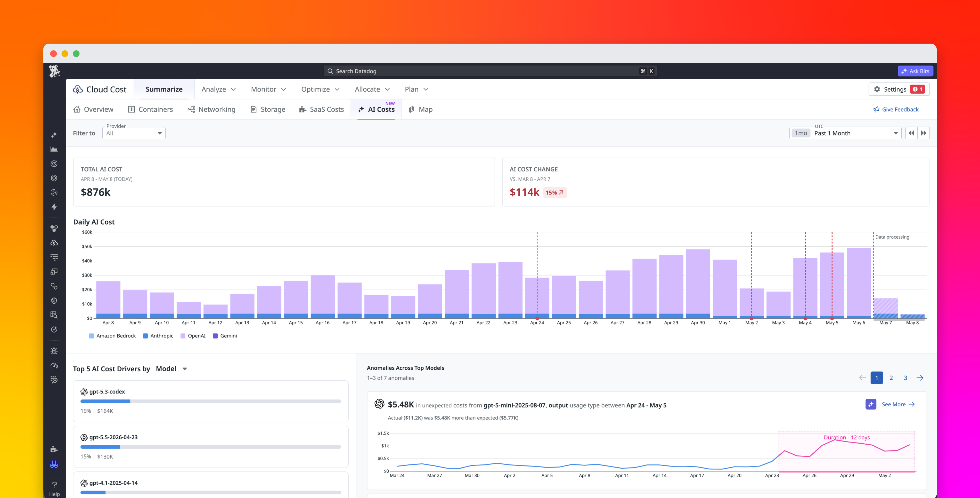
Task: Expand the Optimize menu
Action: [x=320, y=89]
